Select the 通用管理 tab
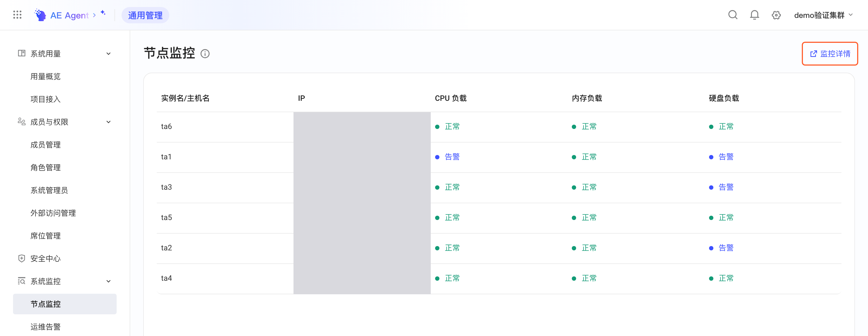 (145, 15)
